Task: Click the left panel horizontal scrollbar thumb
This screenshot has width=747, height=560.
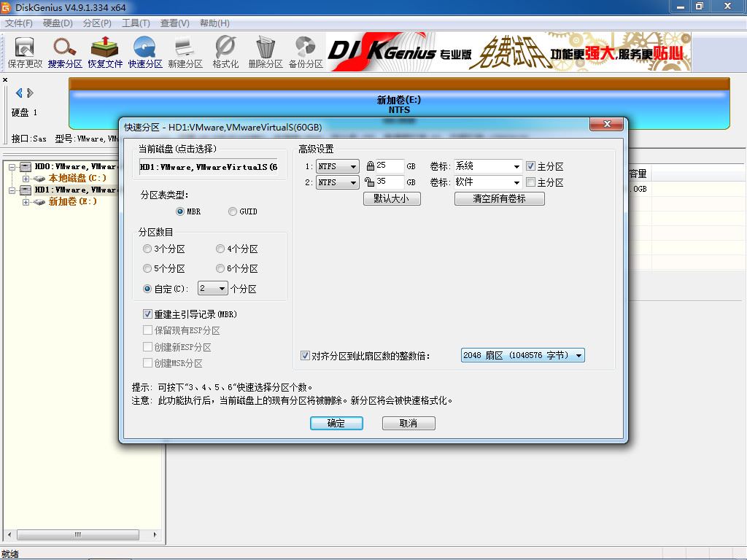Action: [77, 534]
